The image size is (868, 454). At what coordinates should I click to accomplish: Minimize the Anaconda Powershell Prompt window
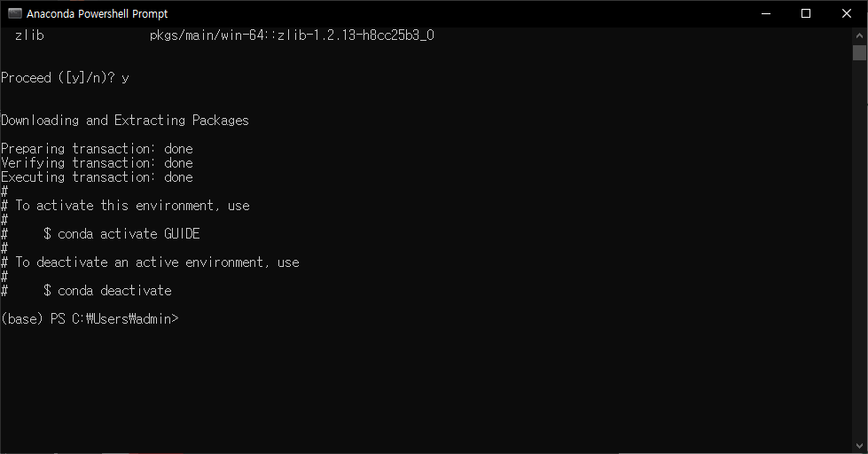(x=765, y=13)
